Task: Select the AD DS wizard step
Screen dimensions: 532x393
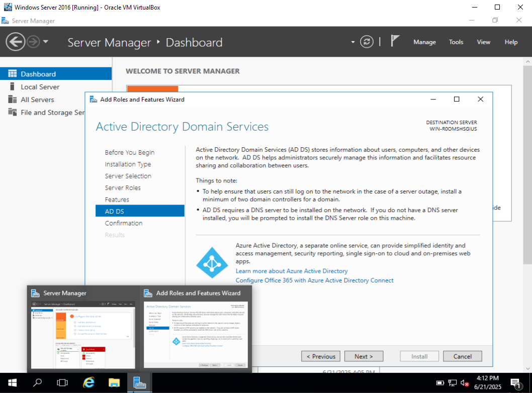Action: click(x=140, y=211)
